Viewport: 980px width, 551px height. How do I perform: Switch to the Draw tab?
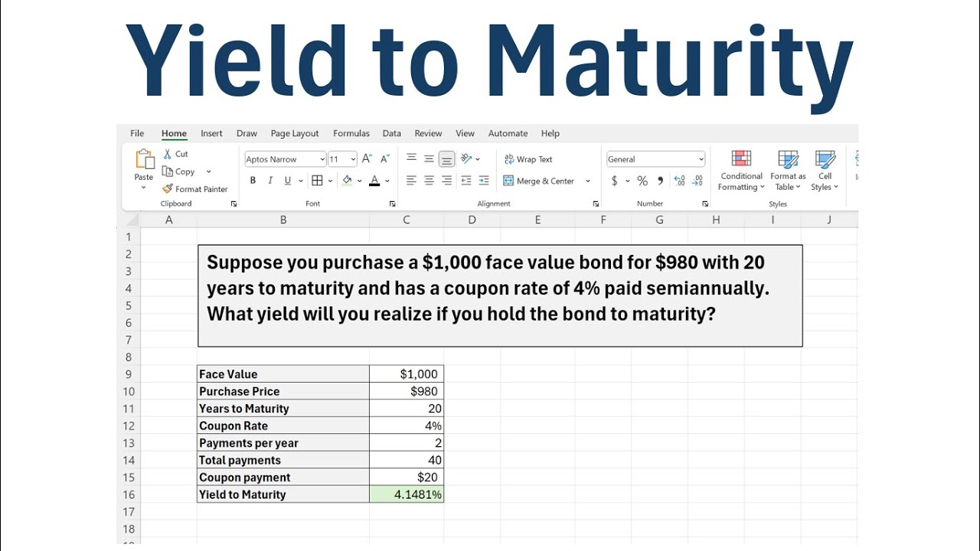pos(247,133)
